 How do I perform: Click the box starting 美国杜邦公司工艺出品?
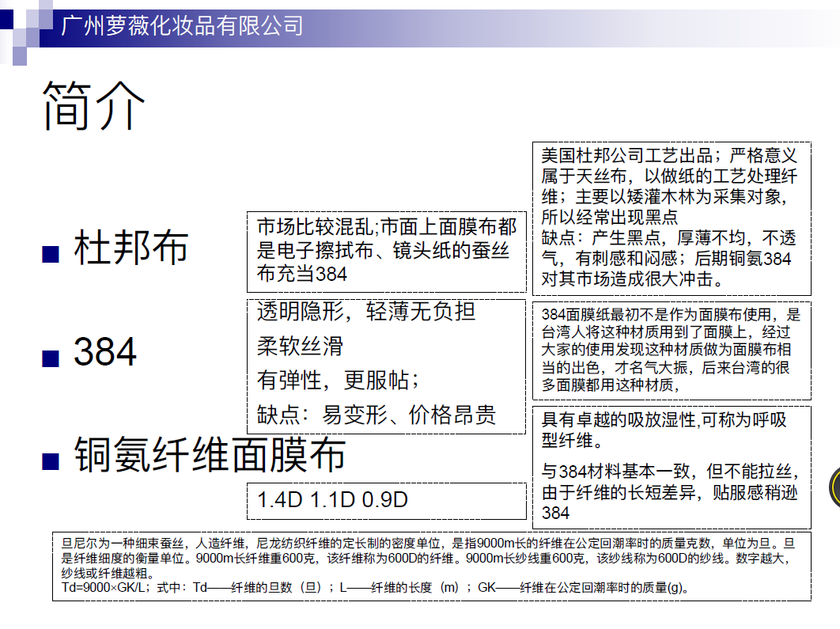(x=672, y=218)
